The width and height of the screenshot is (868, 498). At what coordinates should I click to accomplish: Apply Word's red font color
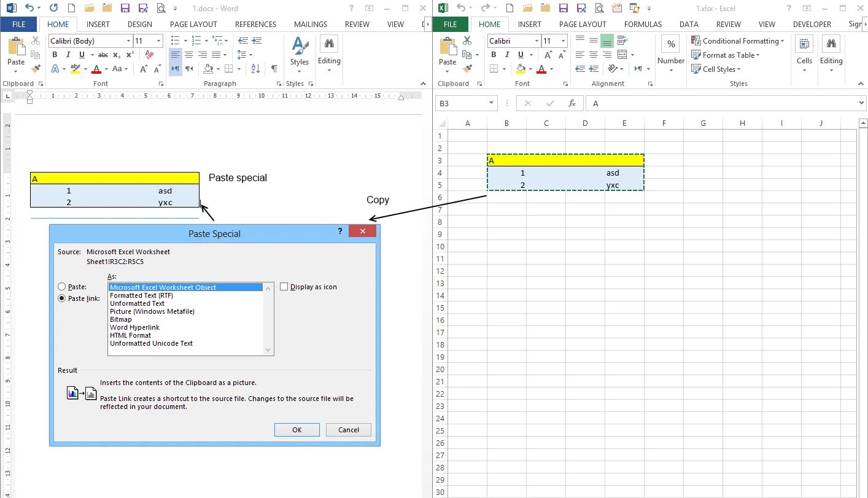pyautogui.click(x=96, y=69)
